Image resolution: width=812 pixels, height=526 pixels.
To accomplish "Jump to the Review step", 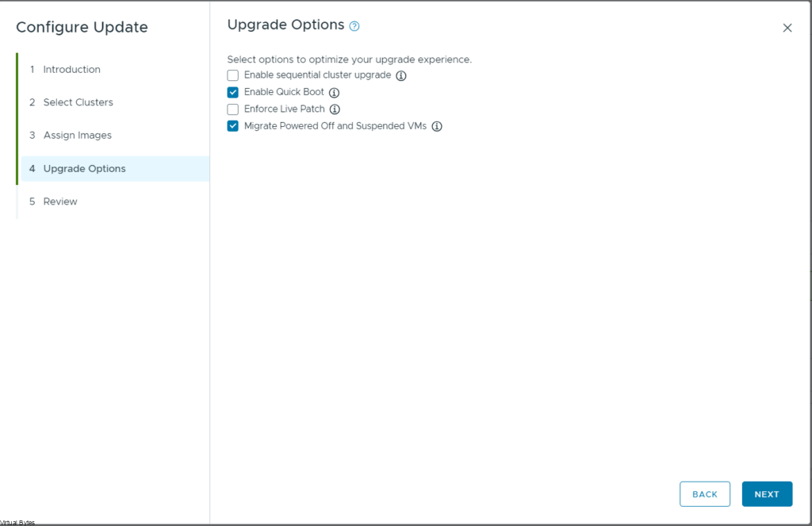I will 60,202.
